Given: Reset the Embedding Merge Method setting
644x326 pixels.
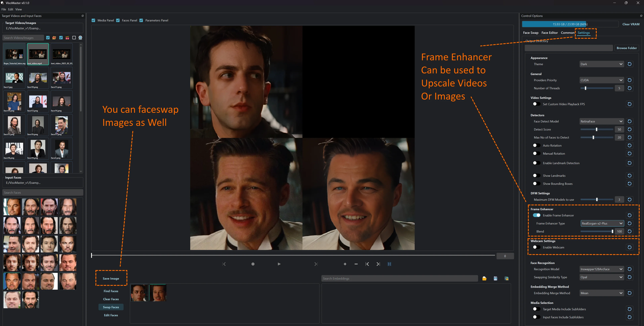Looking at the screenshot, I should (630, 293).
